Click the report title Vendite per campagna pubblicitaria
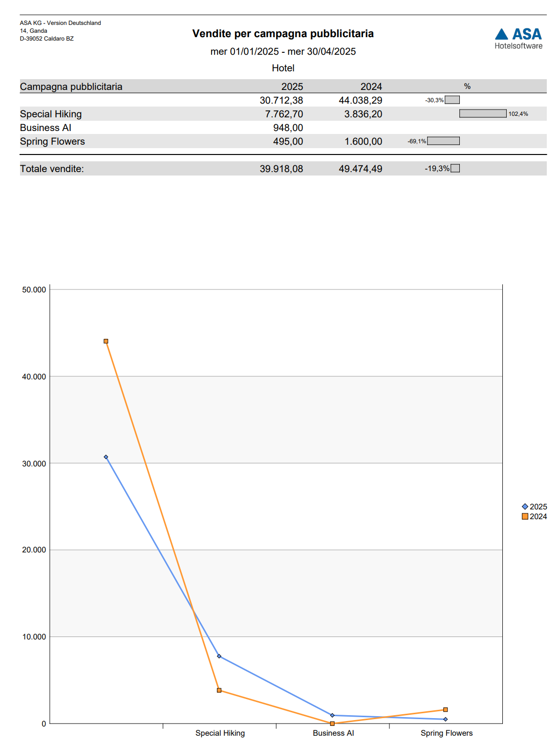The image size is (560, 746). coord(283,34)
